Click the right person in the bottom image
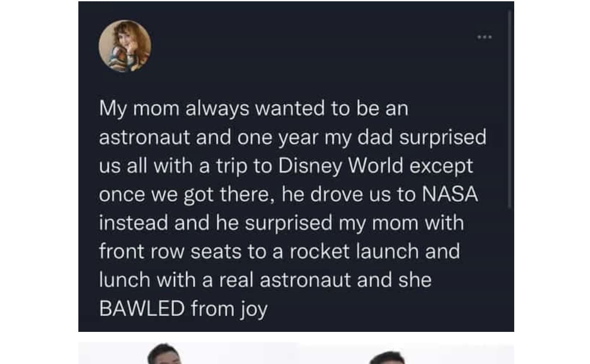 click(x=387, y=357)
